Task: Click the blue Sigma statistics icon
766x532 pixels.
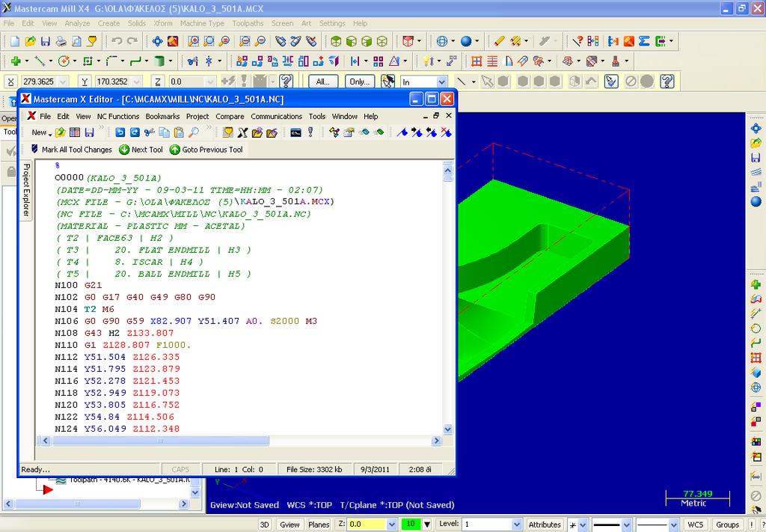Action: 644,41
